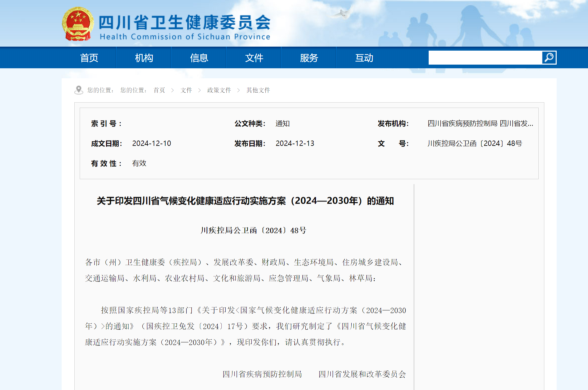Go to the 信息 navigation tab
Screen dimensions: 588x390
tap(199, 58)
